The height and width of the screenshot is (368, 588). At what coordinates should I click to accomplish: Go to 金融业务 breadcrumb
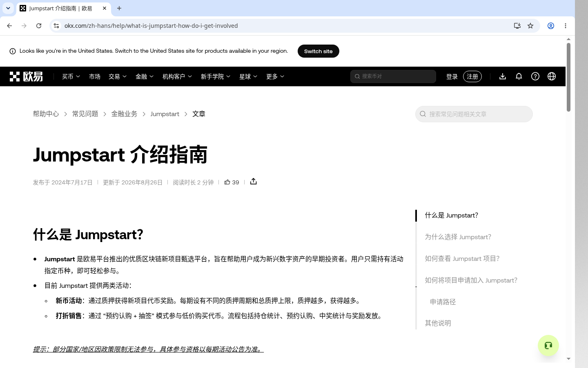[x=125, y=114]
